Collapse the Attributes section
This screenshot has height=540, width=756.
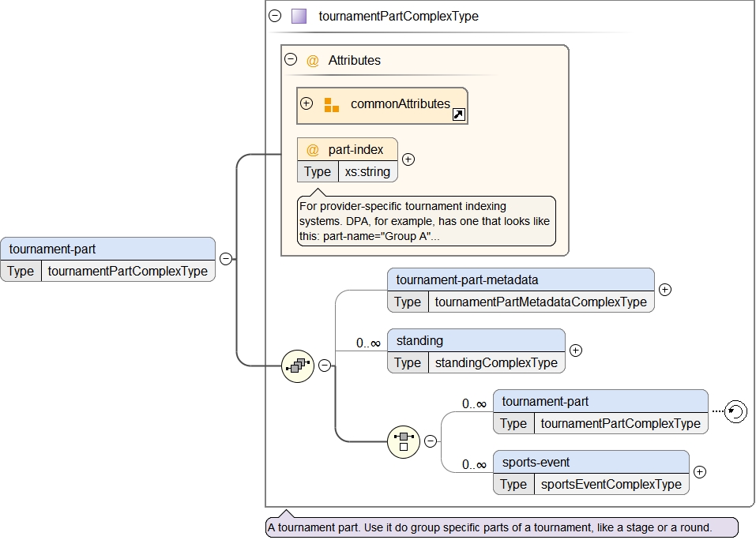(x=291, y=60)
